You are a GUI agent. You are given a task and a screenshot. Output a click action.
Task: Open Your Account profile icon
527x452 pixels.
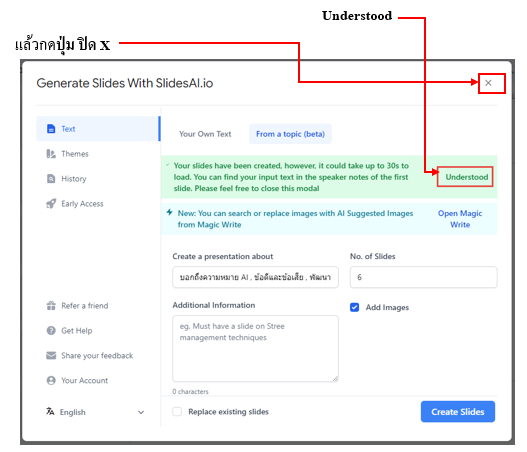pyautogui.click(x=51, y=380)
